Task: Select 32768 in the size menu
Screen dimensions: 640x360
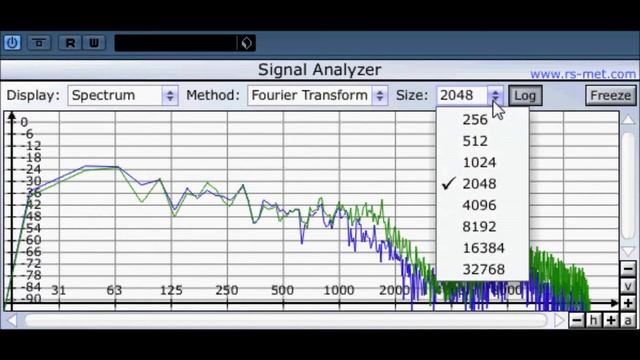Action: point(482,269)
